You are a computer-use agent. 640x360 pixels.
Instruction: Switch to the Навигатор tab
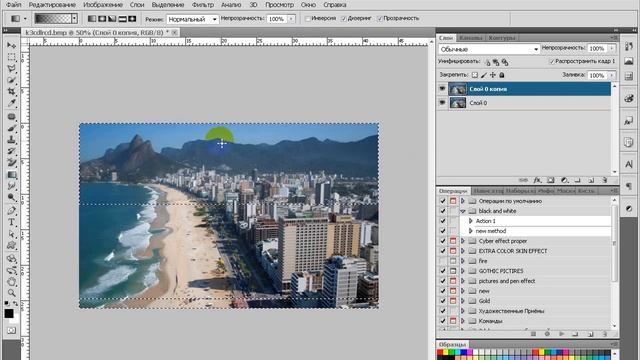click(x=489, y=191)
